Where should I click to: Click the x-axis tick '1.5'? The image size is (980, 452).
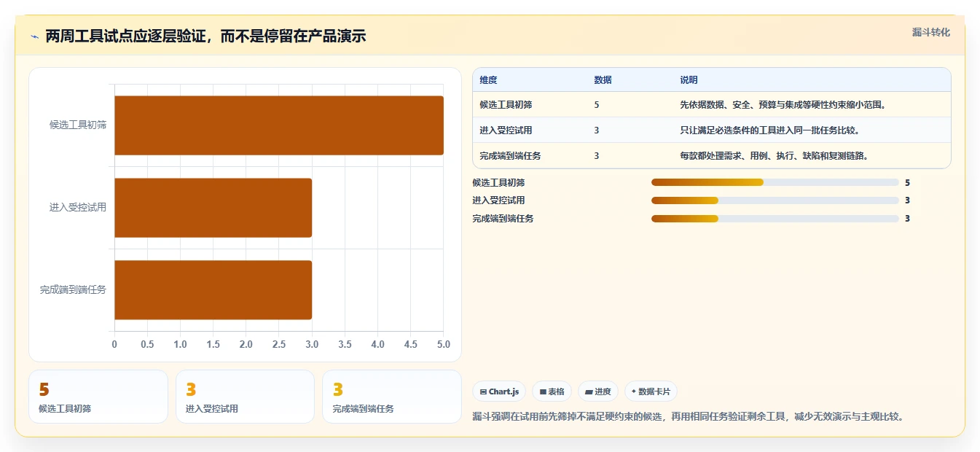(213, 344)
